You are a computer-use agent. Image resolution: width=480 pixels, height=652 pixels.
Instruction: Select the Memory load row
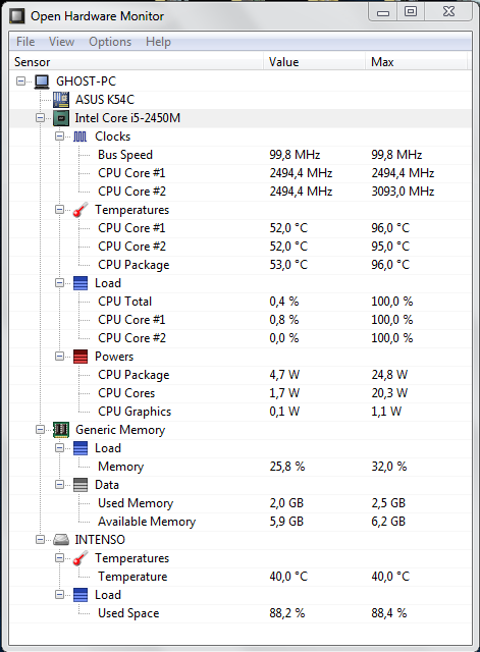240,467
